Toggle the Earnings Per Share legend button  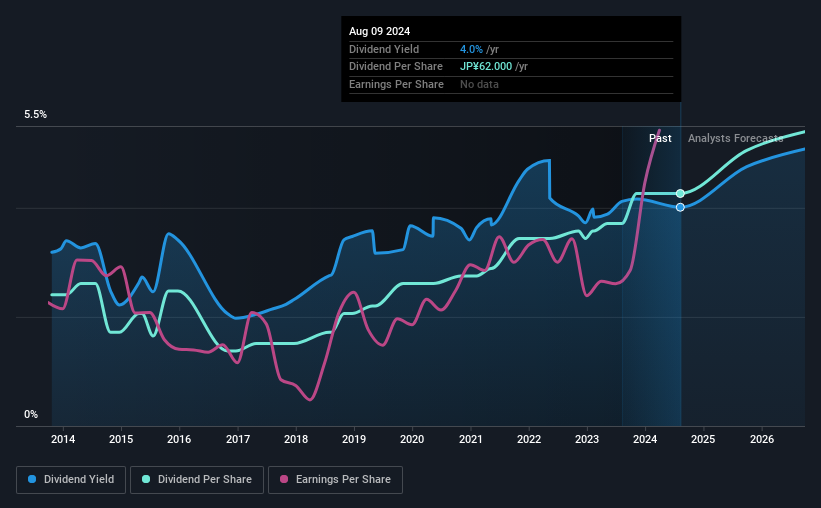(335, 480)
